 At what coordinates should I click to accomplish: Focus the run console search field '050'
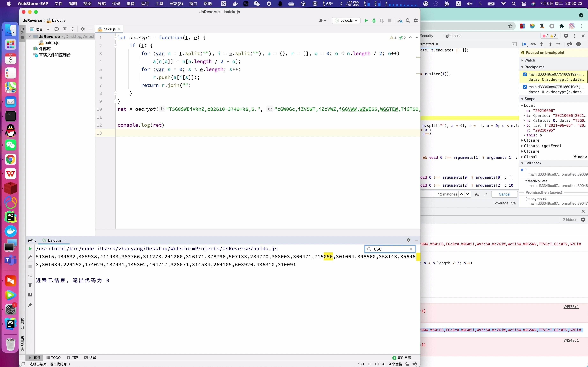click(390, 249)
